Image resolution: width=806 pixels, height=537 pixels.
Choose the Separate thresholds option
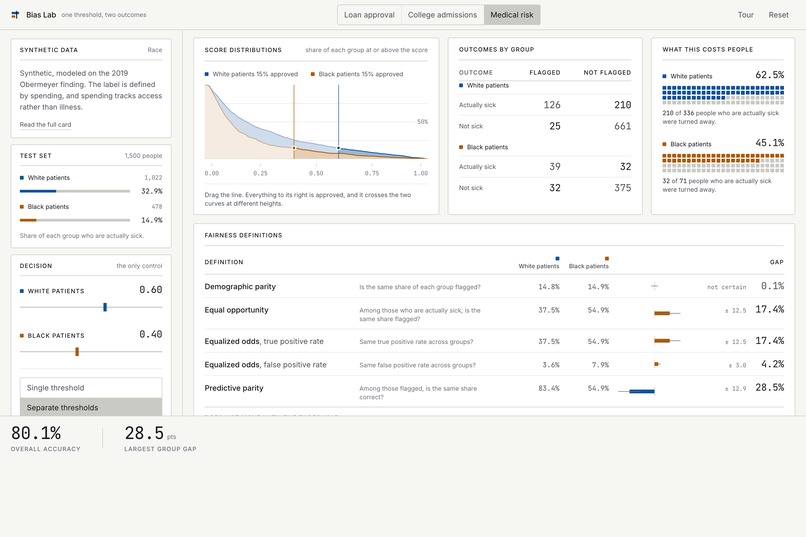tap(91, 407)
